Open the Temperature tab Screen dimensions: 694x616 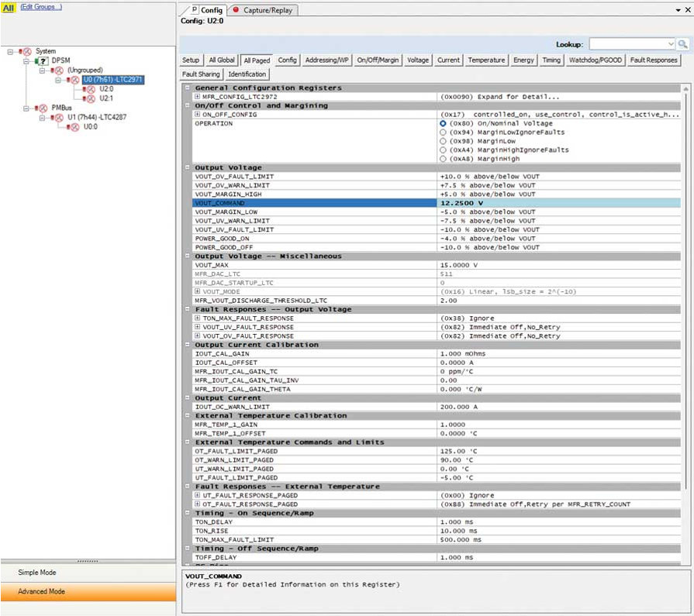[x=486, y=60]
